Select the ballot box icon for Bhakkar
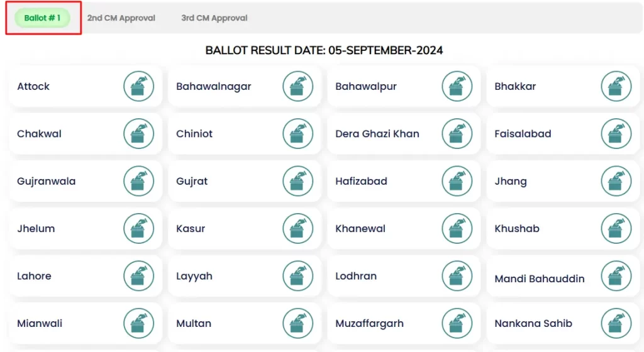The width and height of the screenshot is (644, 352). coord(616,87)
